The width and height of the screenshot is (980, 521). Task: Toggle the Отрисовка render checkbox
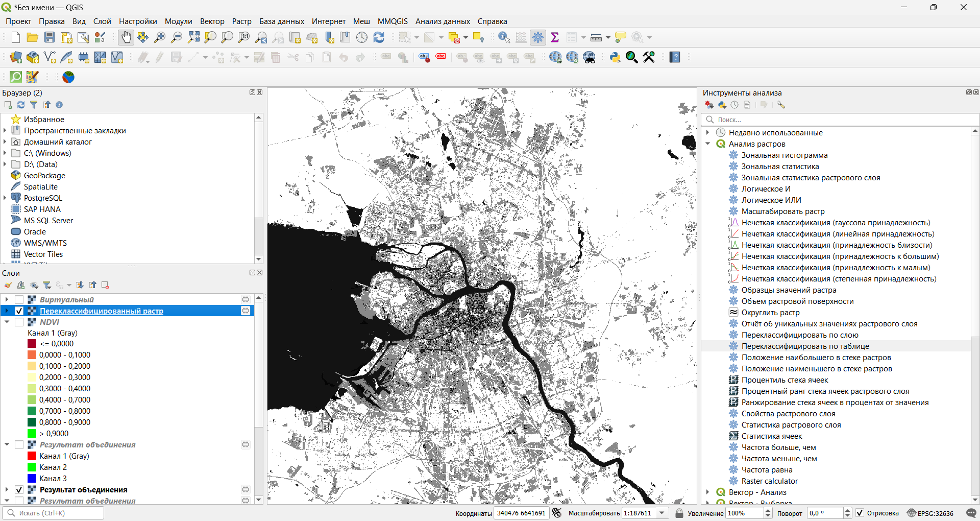point(860,513)
